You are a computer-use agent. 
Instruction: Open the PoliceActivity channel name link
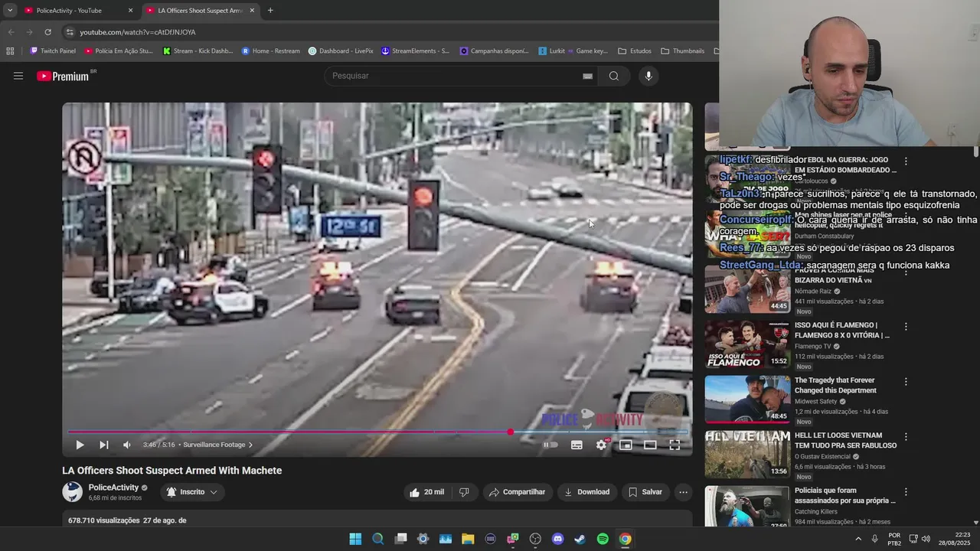coord(113,487)
